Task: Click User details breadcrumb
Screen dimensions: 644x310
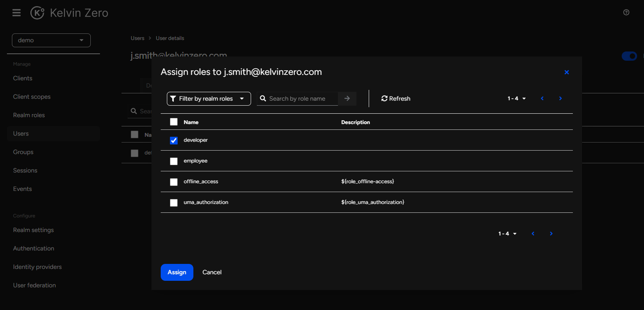Action: [x=170, y=38]
